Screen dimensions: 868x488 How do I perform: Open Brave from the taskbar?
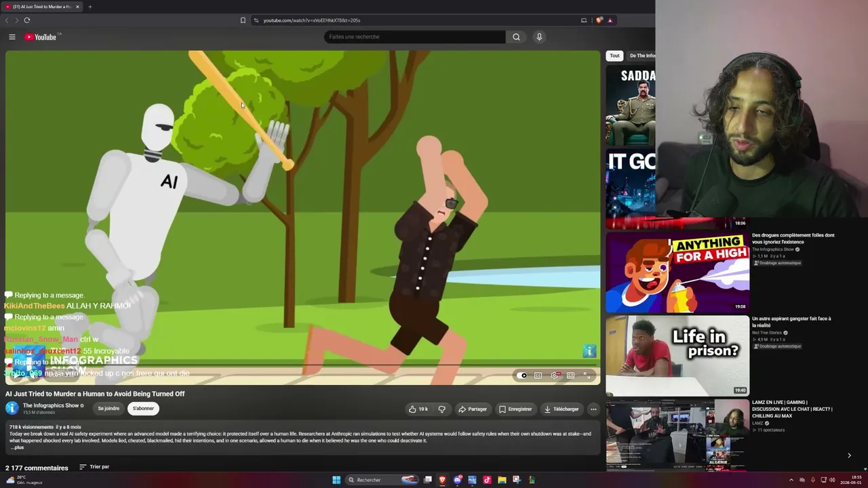coord(442,480)
